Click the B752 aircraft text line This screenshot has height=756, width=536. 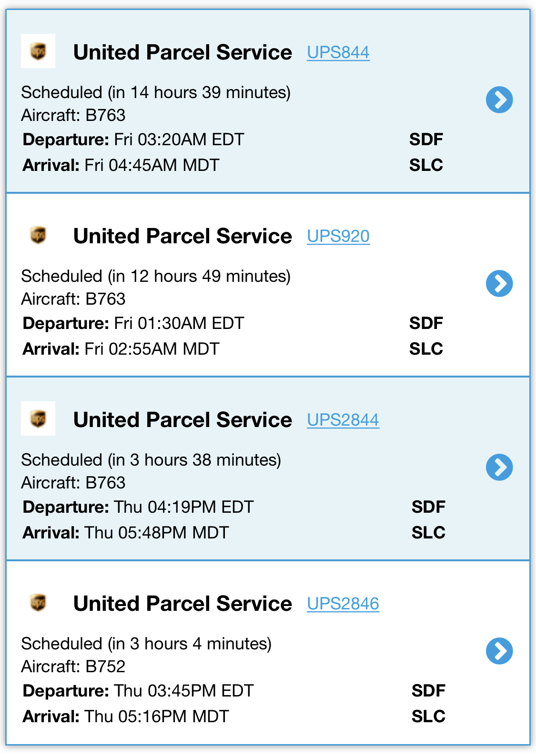pyautogui.click(x=73, y=666)
